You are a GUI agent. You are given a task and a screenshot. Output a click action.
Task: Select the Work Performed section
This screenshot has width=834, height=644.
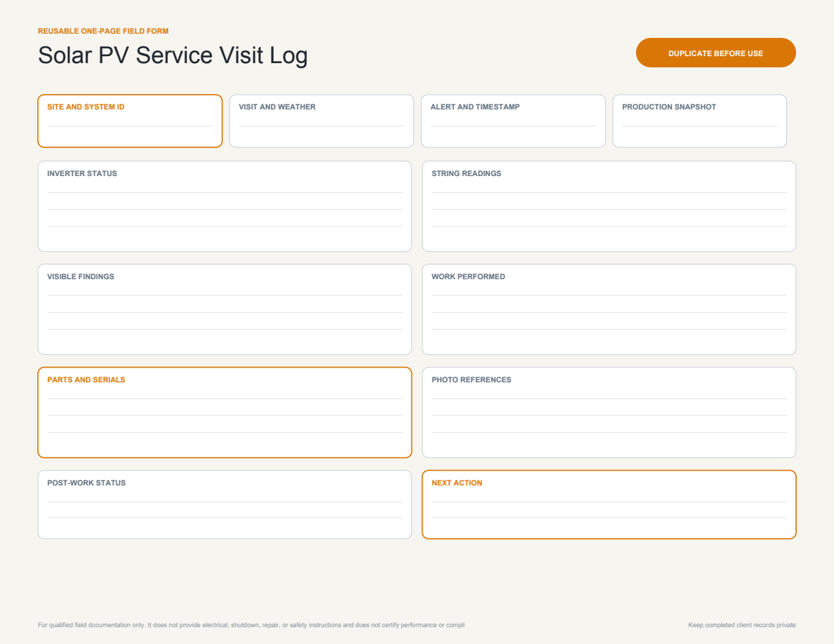[x=609, y=309]
